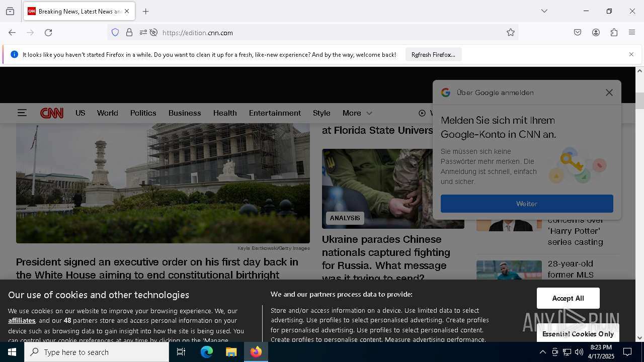Viewport: 644px width, 362px height.
Task: Click the Refresh Firefox button
Action: click(x=433, y=55)
